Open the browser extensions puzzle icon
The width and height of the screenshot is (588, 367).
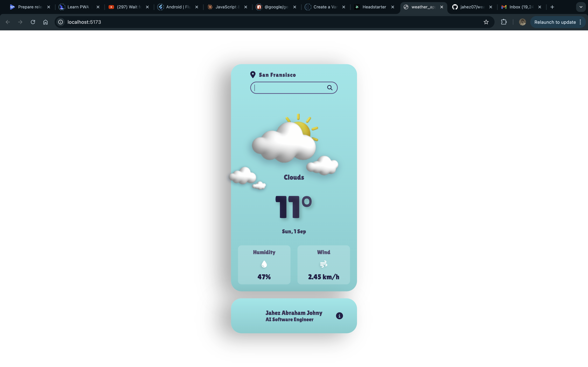click(x=504, y=22)
